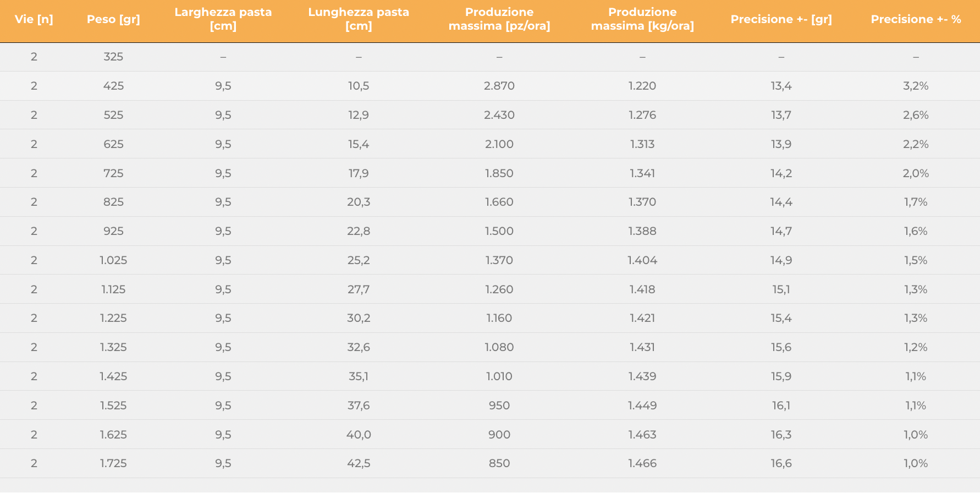Click the 2.870 pieces per hour cell
Image resolution: width=980 pixels, height=493 pixels.
pyautogui.click(x=499, y=86)
